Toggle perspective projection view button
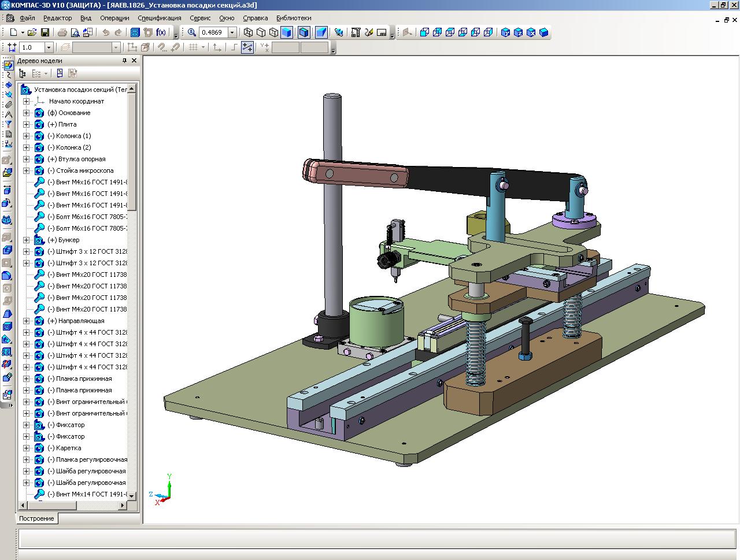740x560 pixels. 321,32
